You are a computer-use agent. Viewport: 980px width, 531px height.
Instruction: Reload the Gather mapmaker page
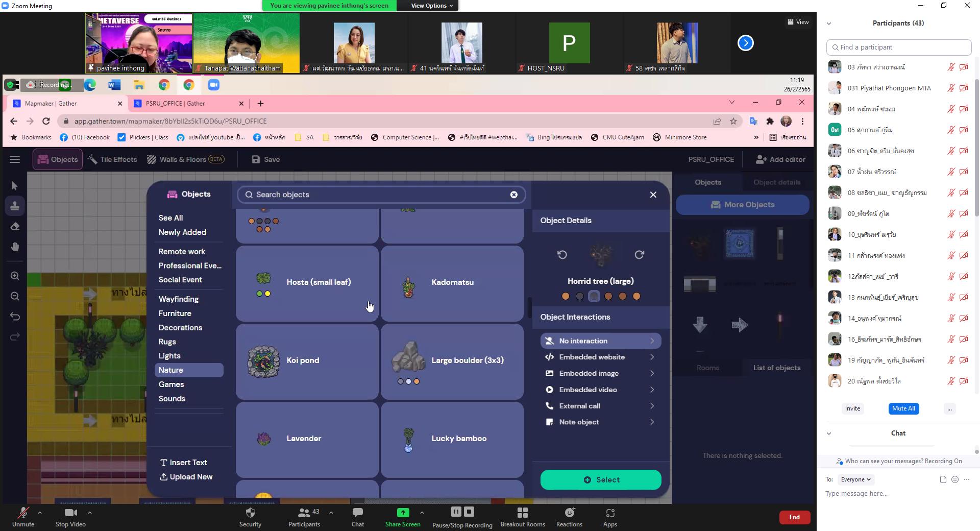point(46,121)
